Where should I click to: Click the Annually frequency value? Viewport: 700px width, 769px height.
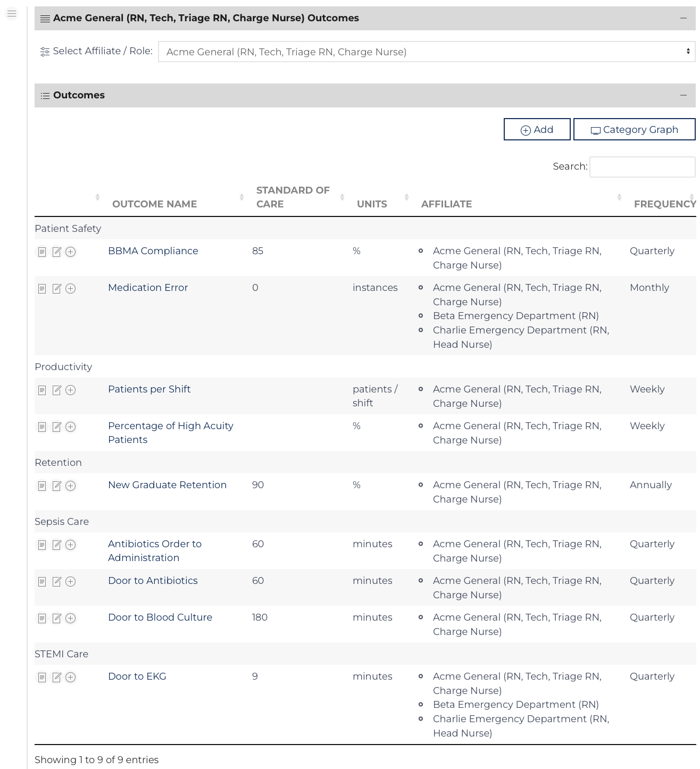pos(651,485)
